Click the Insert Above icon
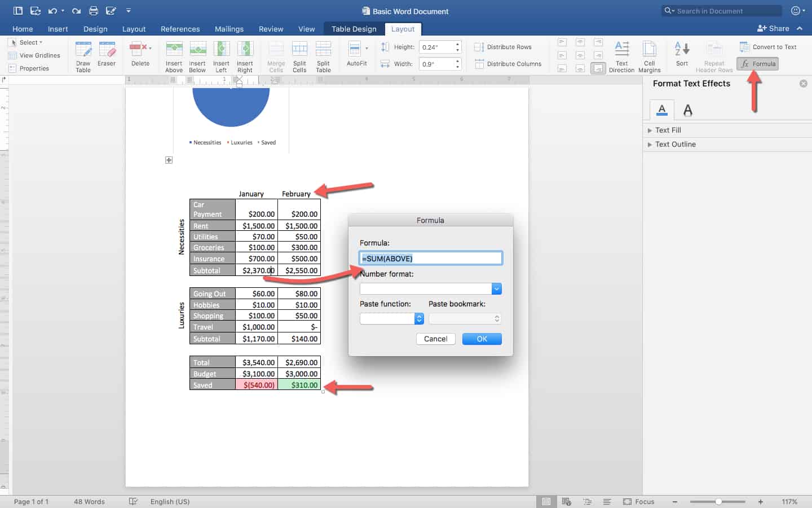The image size is (812, 508). (x=174, y=56)
